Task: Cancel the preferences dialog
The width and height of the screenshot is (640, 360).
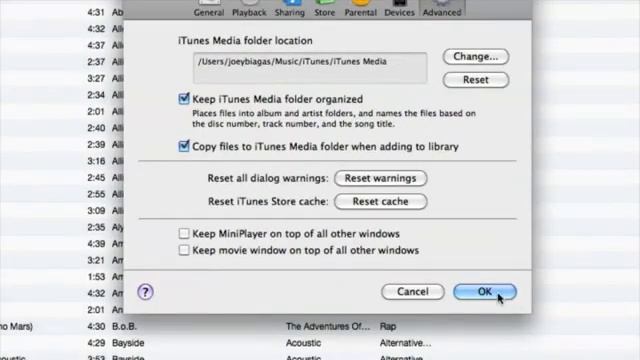Action: click(x=413, y=292)
